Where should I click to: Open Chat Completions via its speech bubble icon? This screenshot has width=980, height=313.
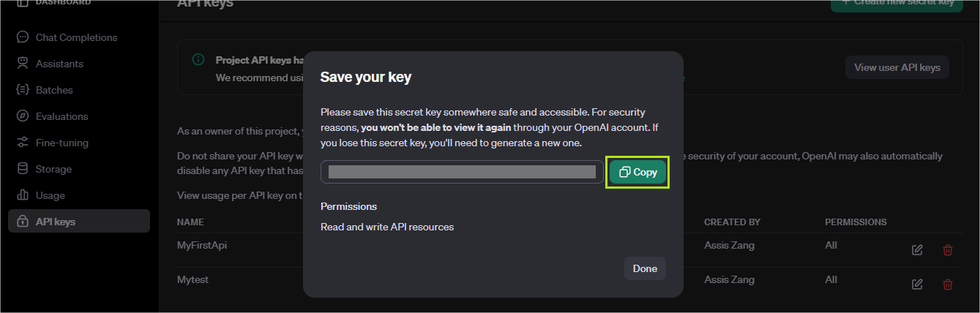coord(23,37)
